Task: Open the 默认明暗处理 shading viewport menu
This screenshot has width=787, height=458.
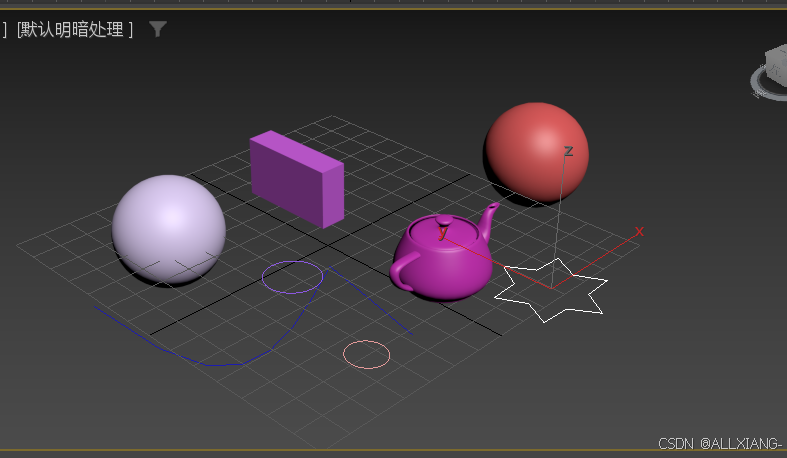Action: pyautogui.click(x=74, y=30)
